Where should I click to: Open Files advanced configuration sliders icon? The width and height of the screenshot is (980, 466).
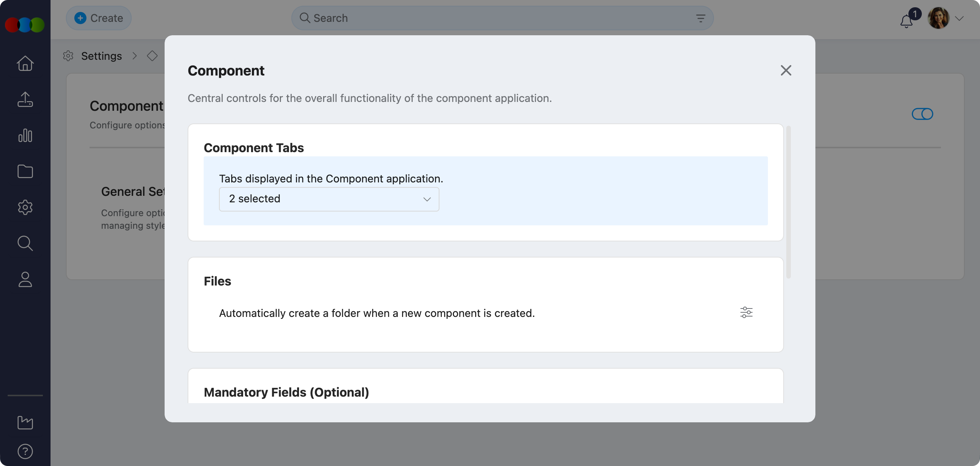(746, 312)
